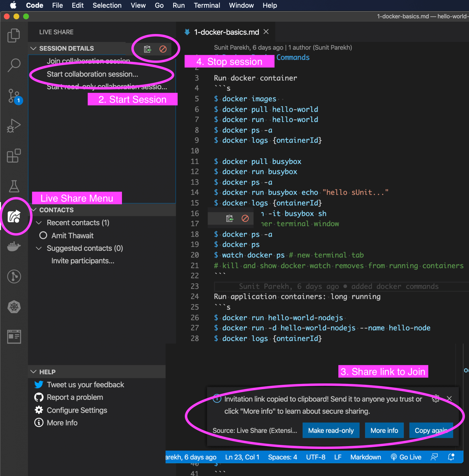Image resolution: width=469 pixels, height=476 pixels.
Task: Open the Search view in activity bar
Action: [x=13, y=65]
